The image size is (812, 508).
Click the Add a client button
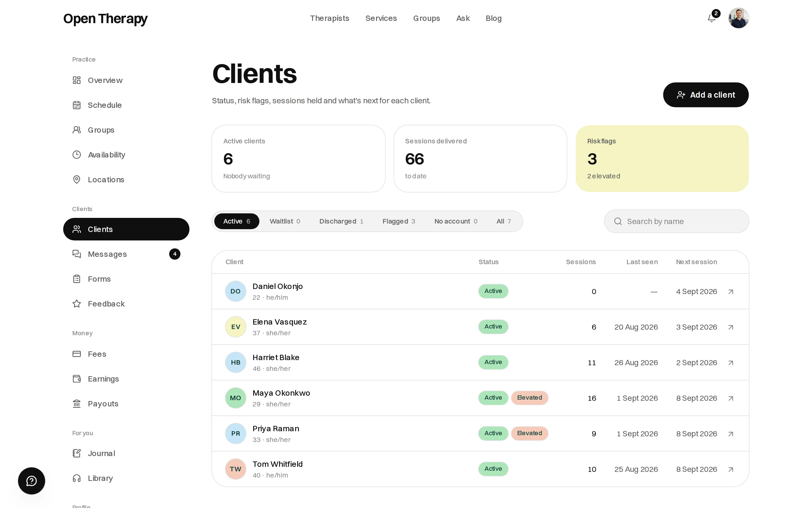coord(706,95)
